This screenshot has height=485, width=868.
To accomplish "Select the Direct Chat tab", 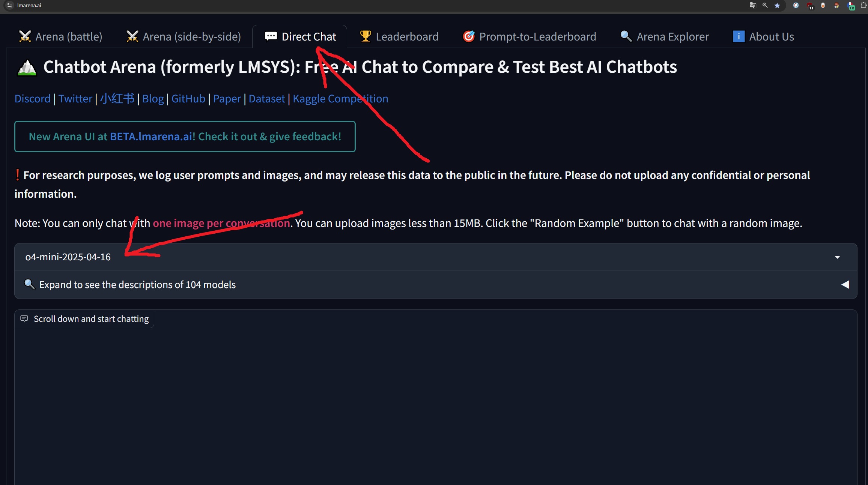I will [300, 36].
